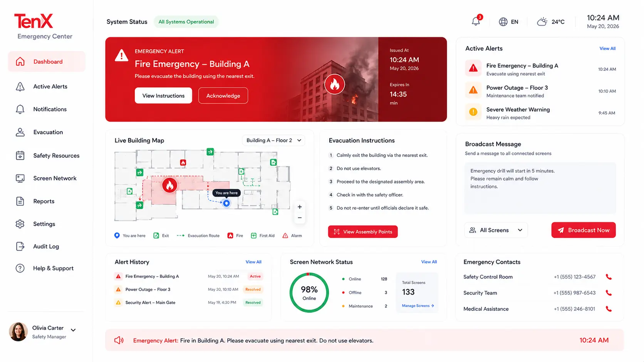
Task: Click the broadcast message text area
Action: tap(540, 188)
